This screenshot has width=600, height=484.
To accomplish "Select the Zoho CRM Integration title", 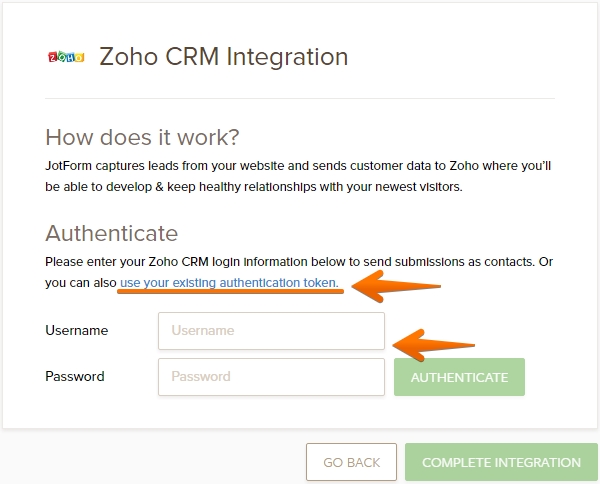I will pos(224,57).
